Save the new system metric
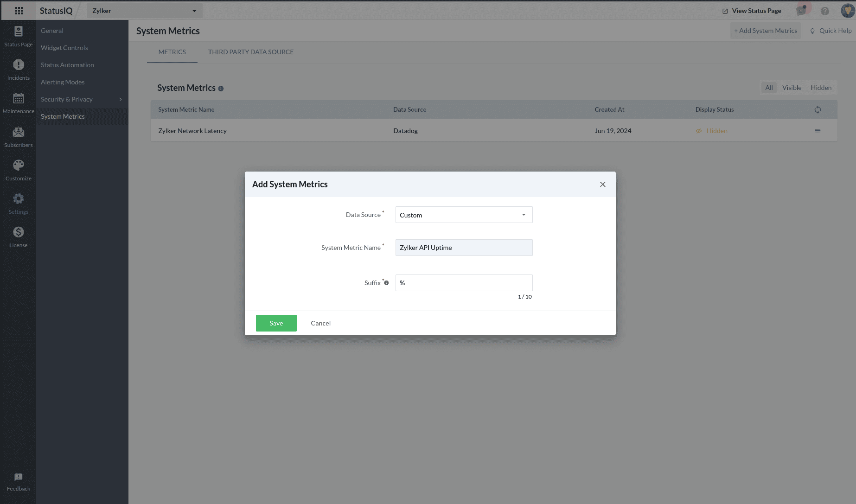 tap(276, 323)
